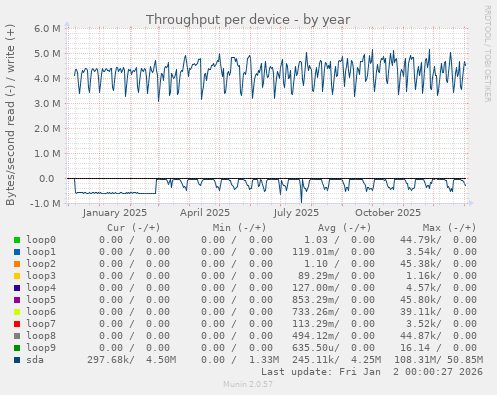Click the sda max write 50.85M

[465, 360]
